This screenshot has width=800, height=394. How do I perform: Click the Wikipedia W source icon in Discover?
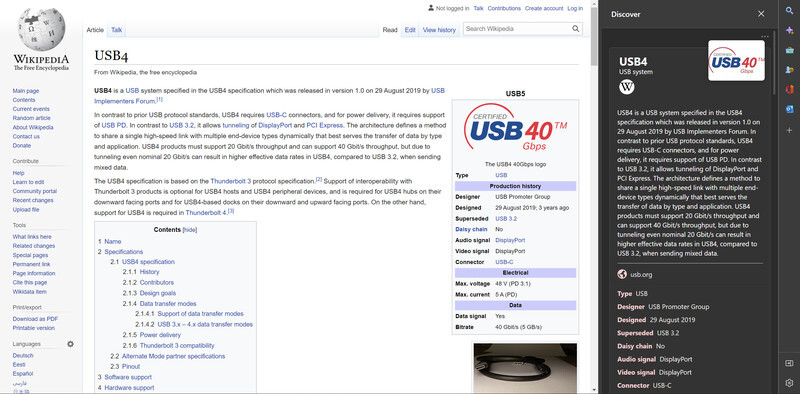coord(627,87)
